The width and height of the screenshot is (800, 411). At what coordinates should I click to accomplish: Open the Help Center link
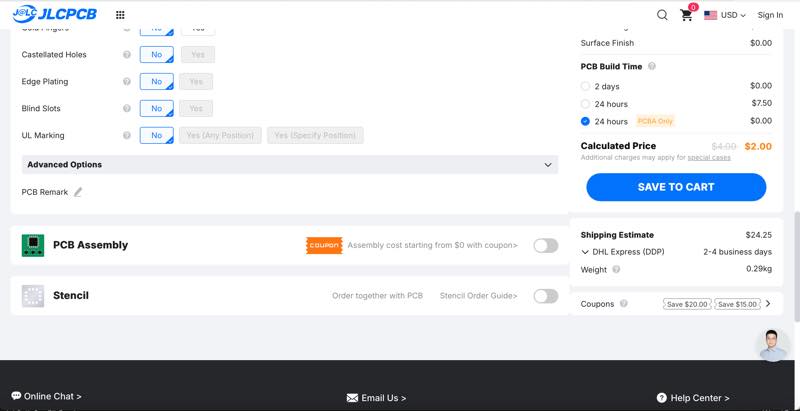coord(699,398)
